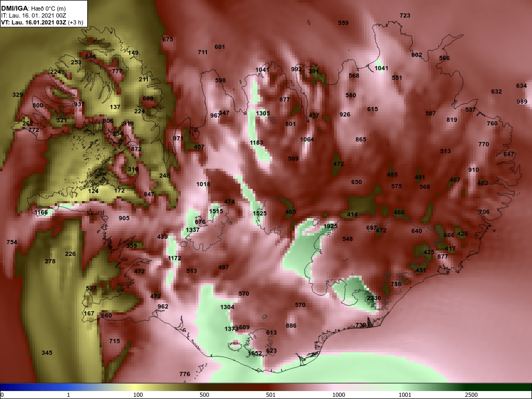Viewport: 532px width, 399px height.
Task: Click the map value '886'
Action: click(291, 326)
